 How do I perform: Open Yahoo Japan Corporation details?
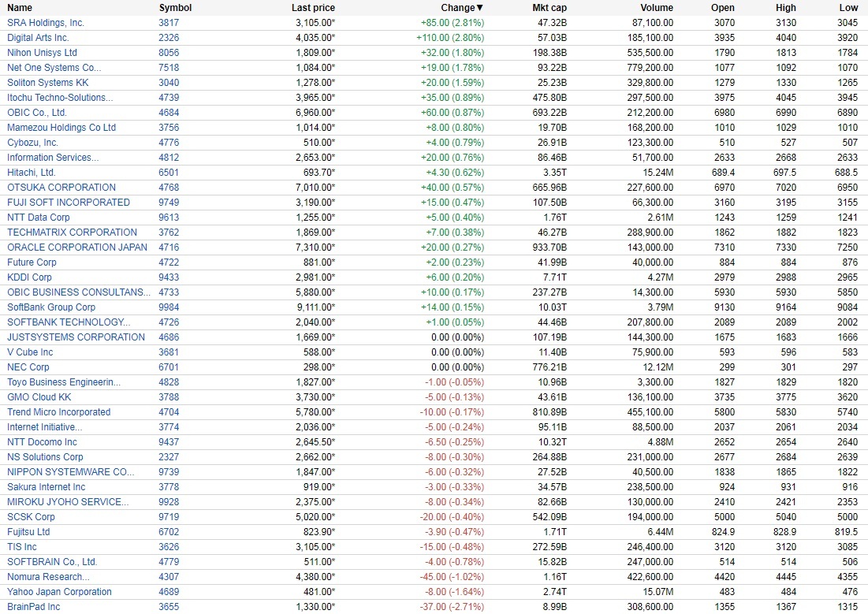point(59,592)
